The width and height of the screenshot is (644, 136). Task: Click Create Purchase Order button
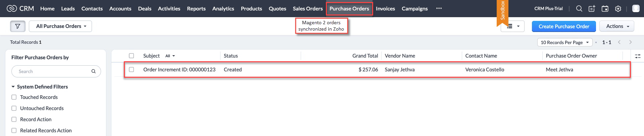(564, 26)
